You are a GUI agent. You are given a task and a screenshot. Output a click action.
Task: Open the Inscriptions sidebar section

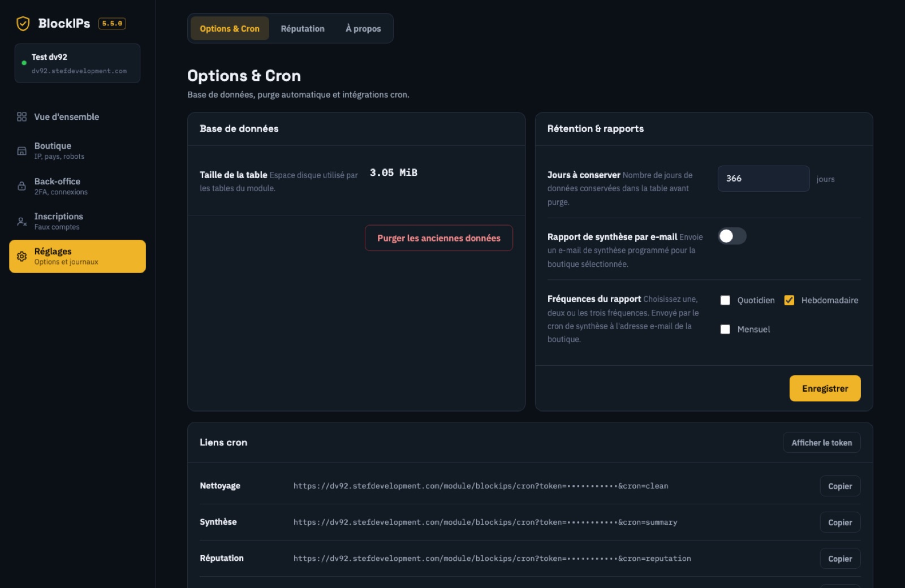coord(77,222)
